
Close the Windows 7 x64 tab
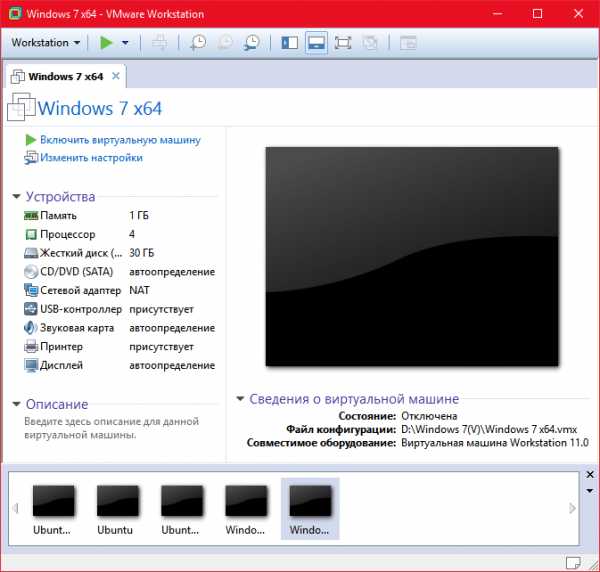tap(115, 76)
